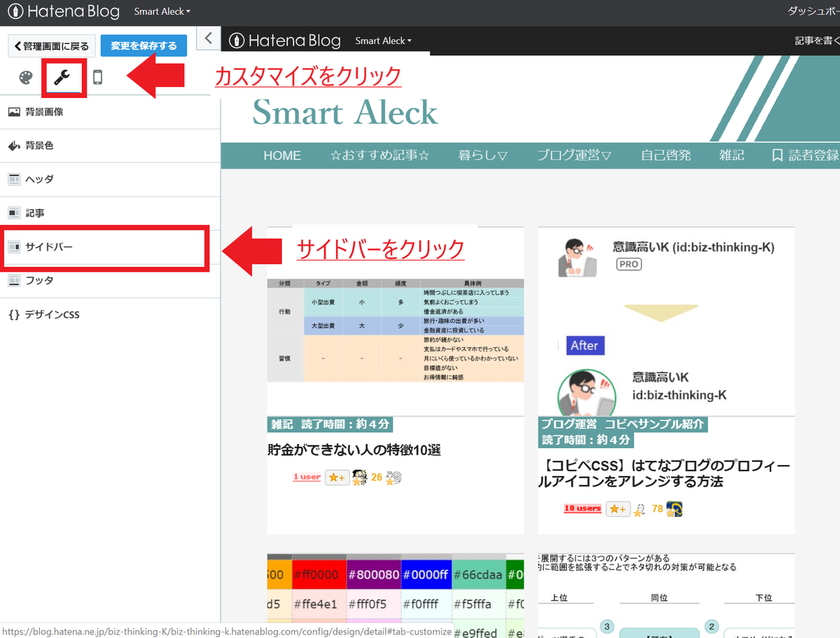Open 雑記 menu item
This screenshot has width=840, height=638.
point(731,155)
